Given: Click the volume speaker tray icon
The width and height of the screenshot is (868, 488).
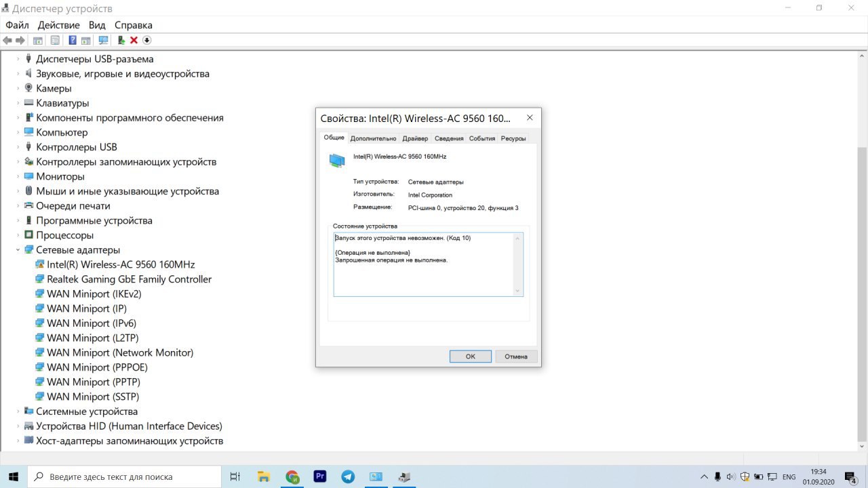Looking at the screenshot, I should coord(730,476).
